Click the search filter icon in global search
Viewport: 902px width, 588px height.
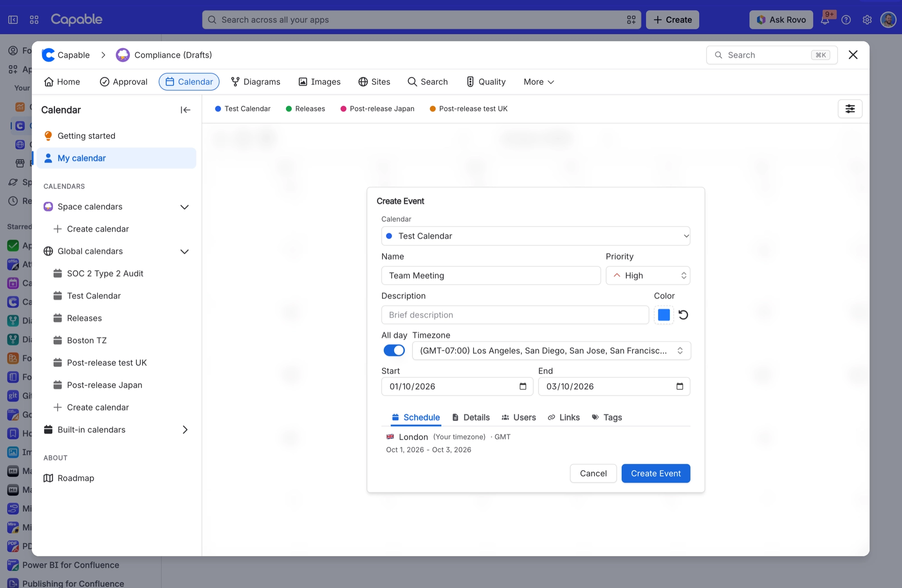click(631, 20)
